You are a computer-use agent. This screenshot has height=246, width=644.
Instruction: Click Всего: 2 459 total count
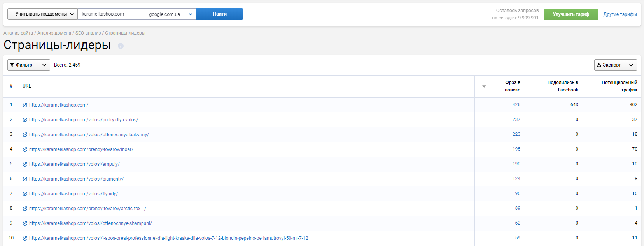tap(67, 65)
